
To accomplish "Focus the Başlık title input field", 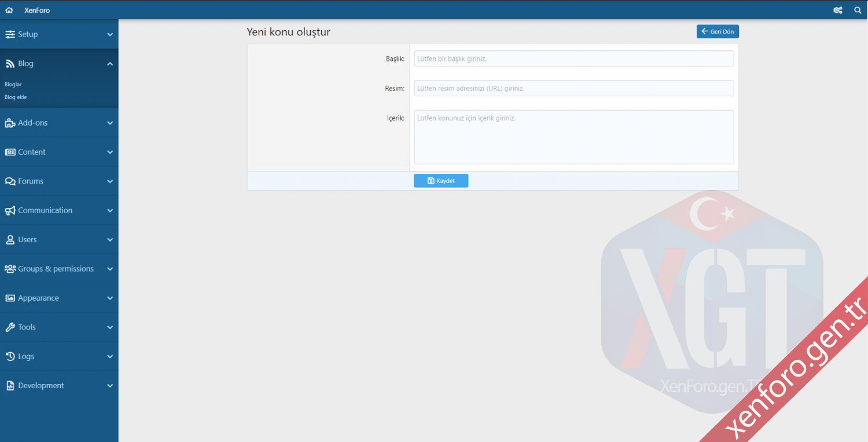I will click(573, 59).
